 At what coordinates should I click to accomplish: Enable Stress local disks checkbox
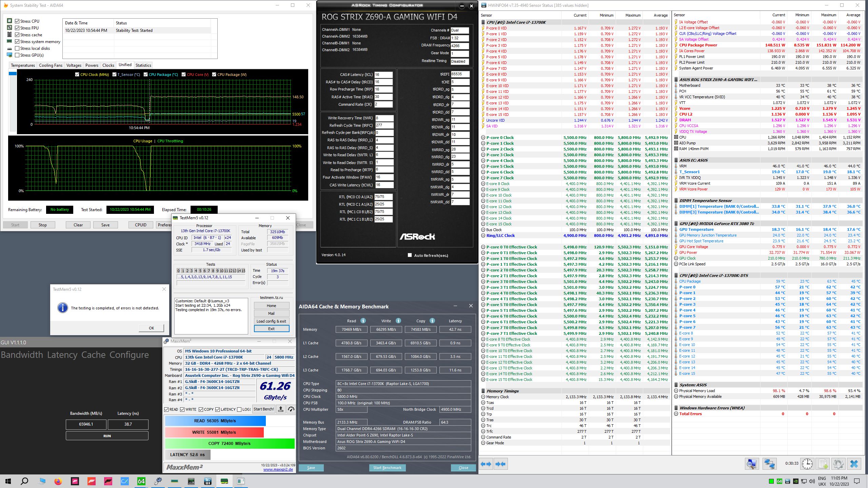point(17,48)
